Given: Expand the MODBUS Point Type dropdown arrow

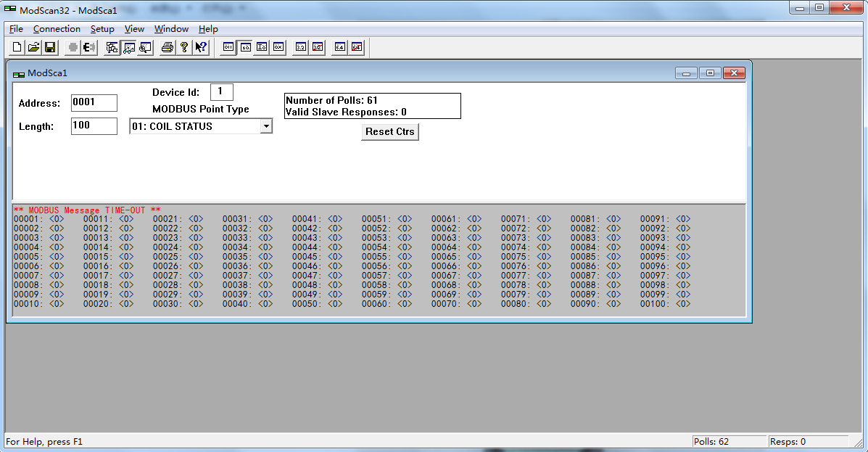Looking at the screenshot, I should tap(266, 126).
